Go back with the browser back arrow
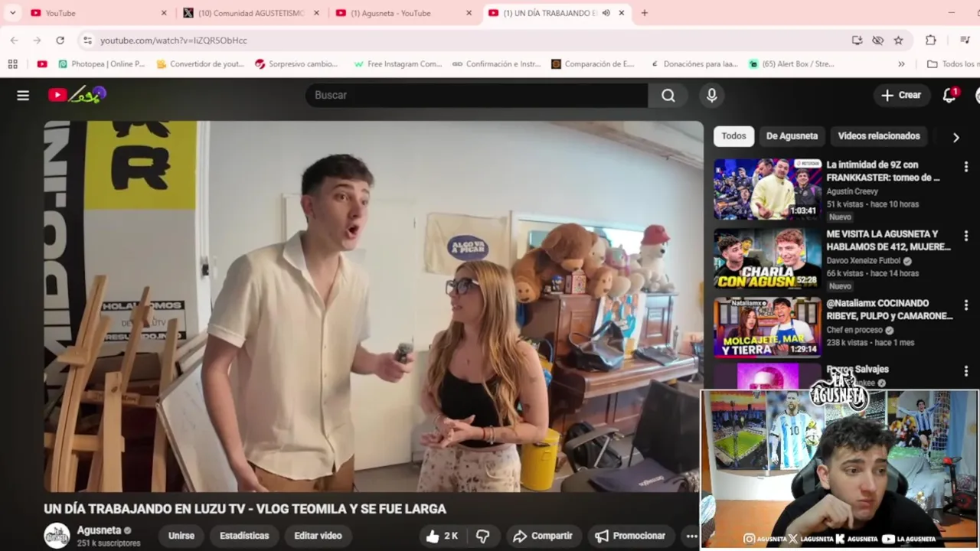 pos(14,40)
